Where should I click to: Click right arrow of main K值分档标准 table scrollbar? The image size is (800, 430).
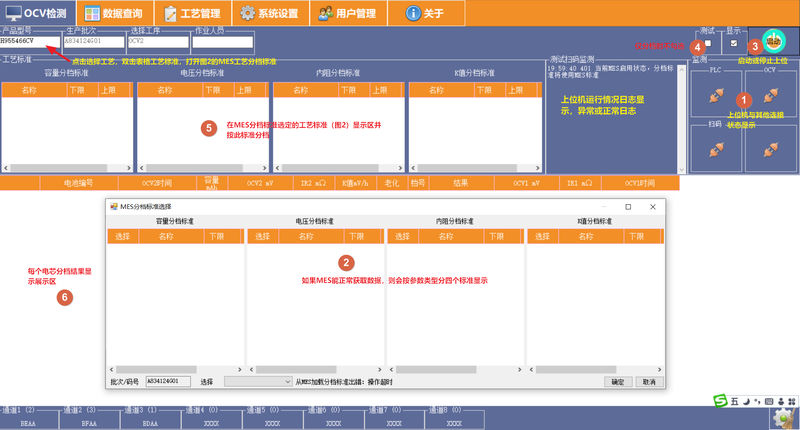pos(538,168)
